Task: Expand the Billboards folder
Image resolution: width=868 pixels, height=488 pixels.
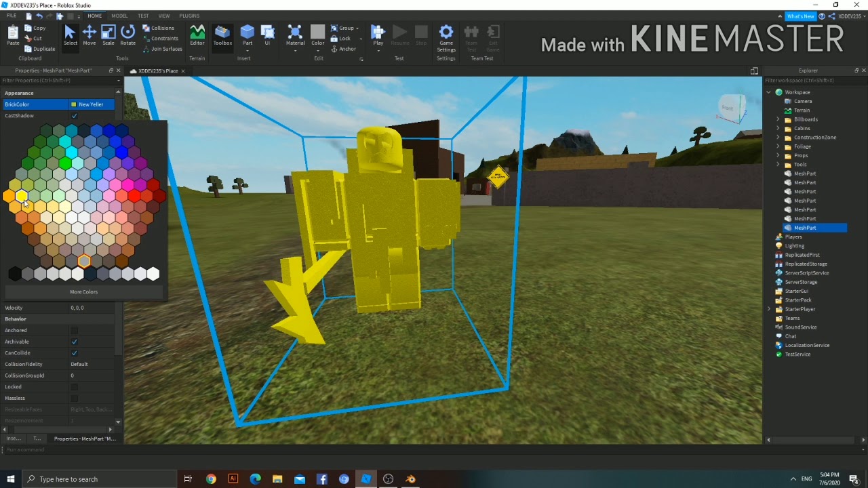Action: tap(778, 119)
